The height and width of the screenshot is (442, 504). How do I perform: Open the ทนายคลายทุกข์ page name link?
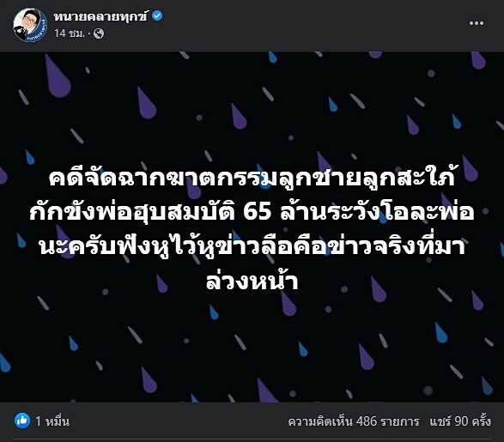tap(101, 16)
